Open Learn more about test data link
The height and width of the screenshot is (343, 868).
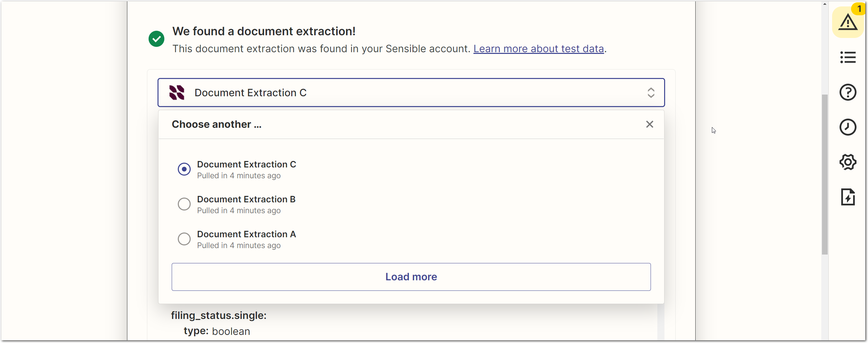[538, 49]
